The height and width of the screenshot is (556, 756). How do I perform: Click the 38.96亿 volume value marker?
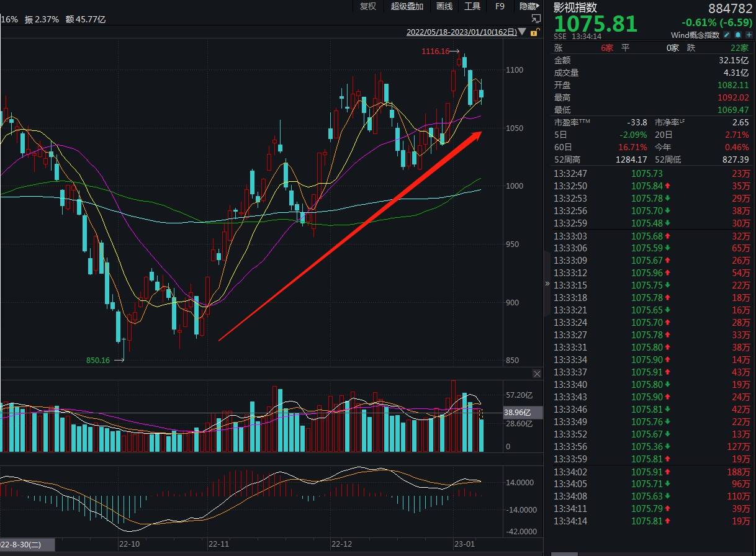pos(518,413)
